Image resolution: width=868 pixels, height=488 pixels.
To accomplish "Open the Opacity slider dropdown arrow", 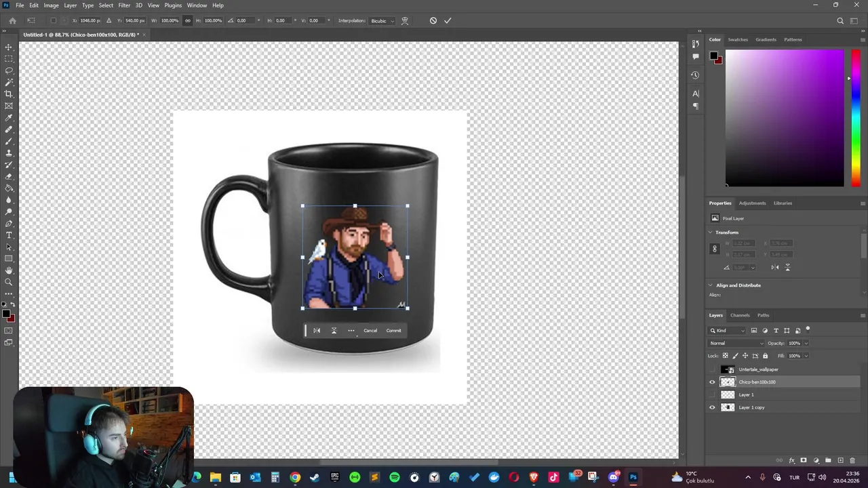I will point(806,343).
